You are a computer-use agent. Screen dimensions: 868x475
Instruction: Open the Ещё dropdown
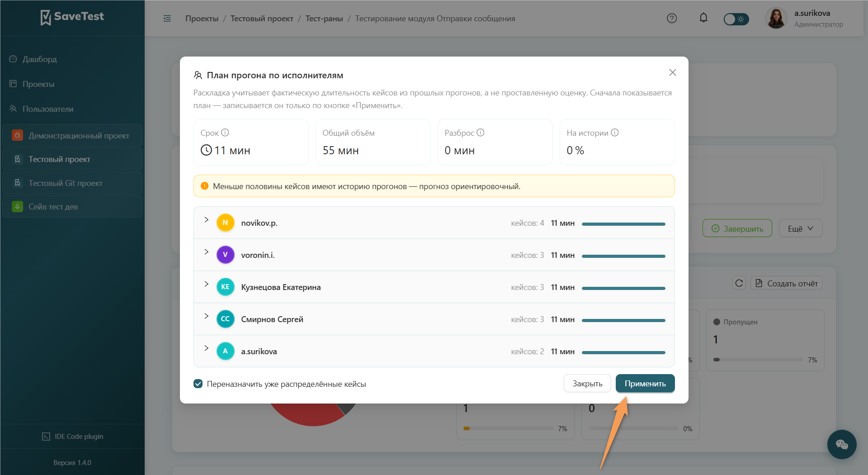(800, 228)
